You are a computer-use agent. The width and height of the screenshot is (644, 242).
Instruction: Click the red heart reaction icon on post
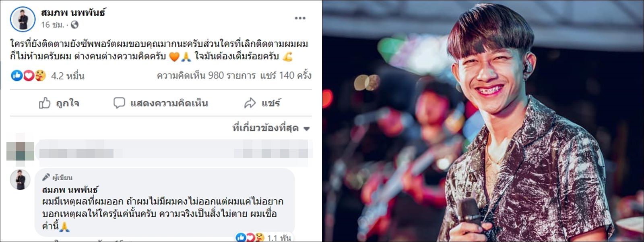point(28,75)
